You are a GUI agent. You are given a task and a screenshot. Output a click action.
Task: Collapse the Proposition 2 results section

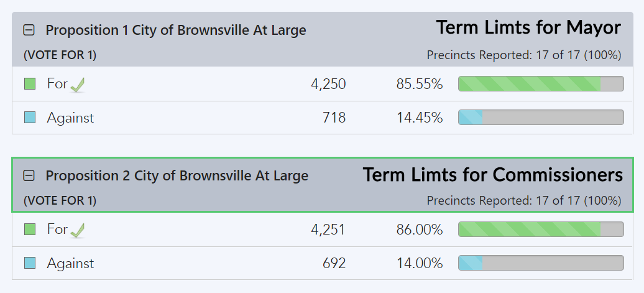click(29, 176)
